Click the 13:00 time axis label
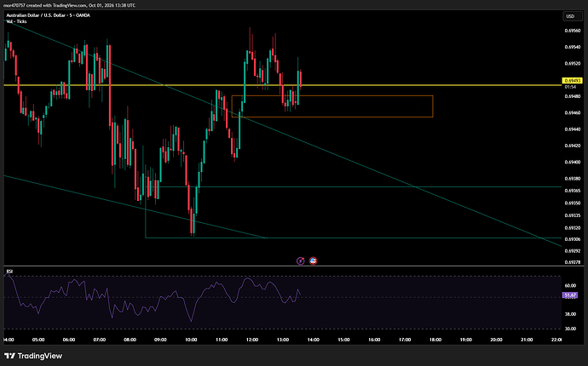 pos(283,340)
